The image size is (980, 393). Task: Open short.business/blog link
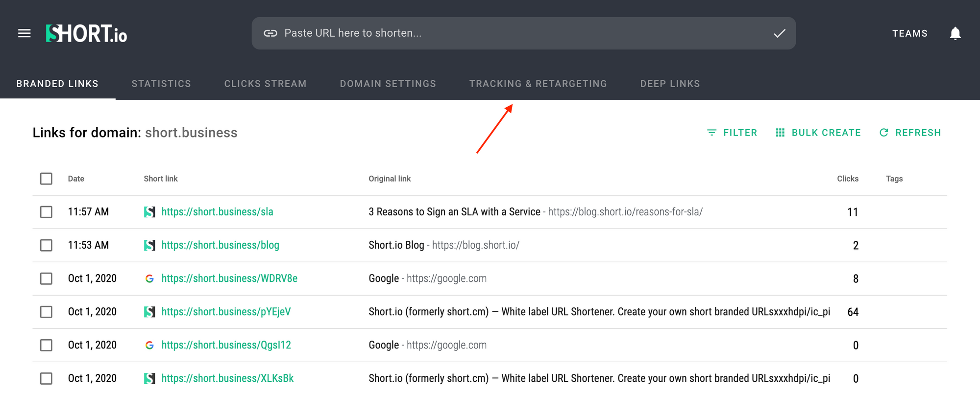point(220,245)
